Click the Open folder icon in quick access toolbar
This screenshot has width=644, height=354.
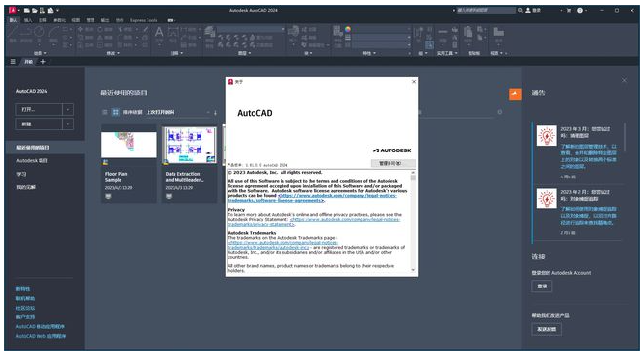coord(34,11)
